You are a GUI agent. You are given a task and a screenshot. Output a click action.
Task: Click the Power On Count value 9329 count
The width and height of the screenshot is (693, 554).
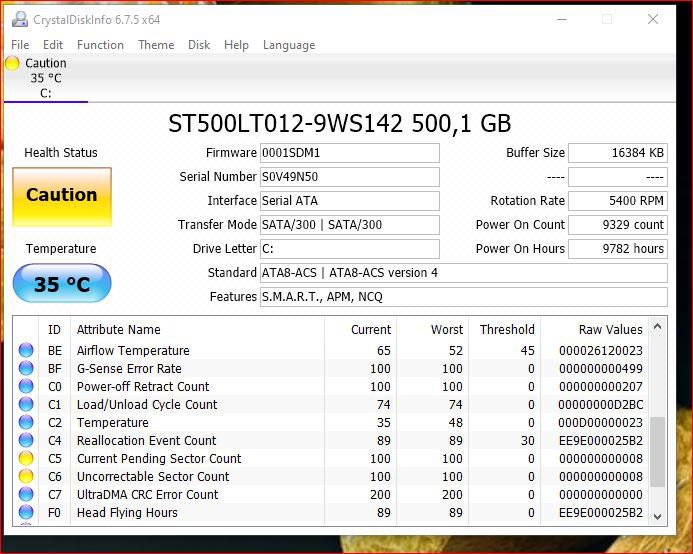point(618,225)
